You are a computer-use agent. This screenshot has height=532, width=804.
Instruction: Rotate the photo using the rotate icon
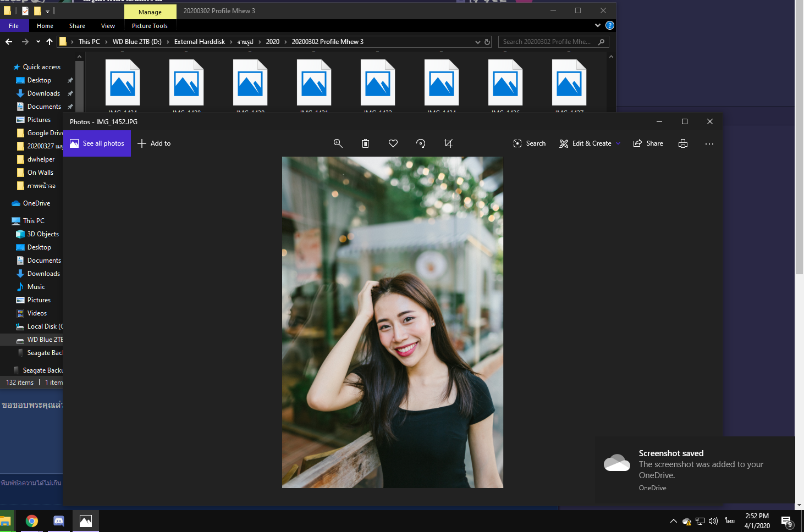pos(421,143)
